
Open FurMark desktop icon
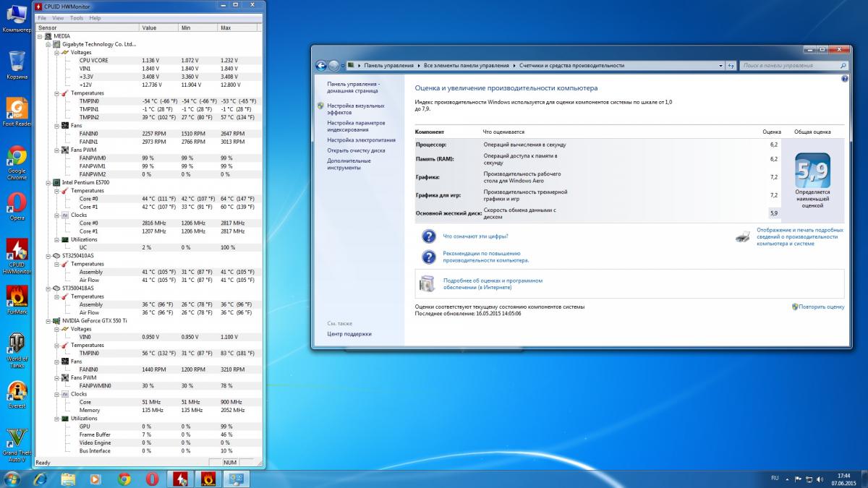pos(17,300)
